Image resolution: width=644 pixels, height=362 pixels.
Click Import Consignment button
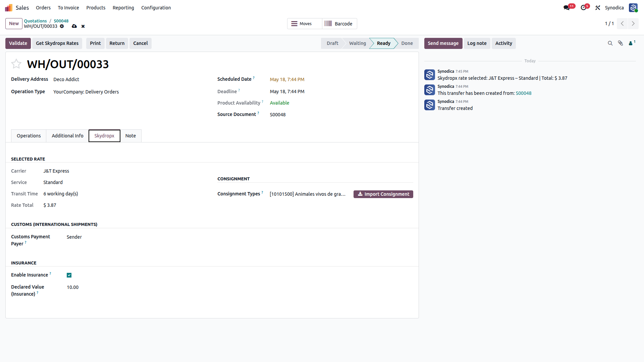click(x=383, y=194)
